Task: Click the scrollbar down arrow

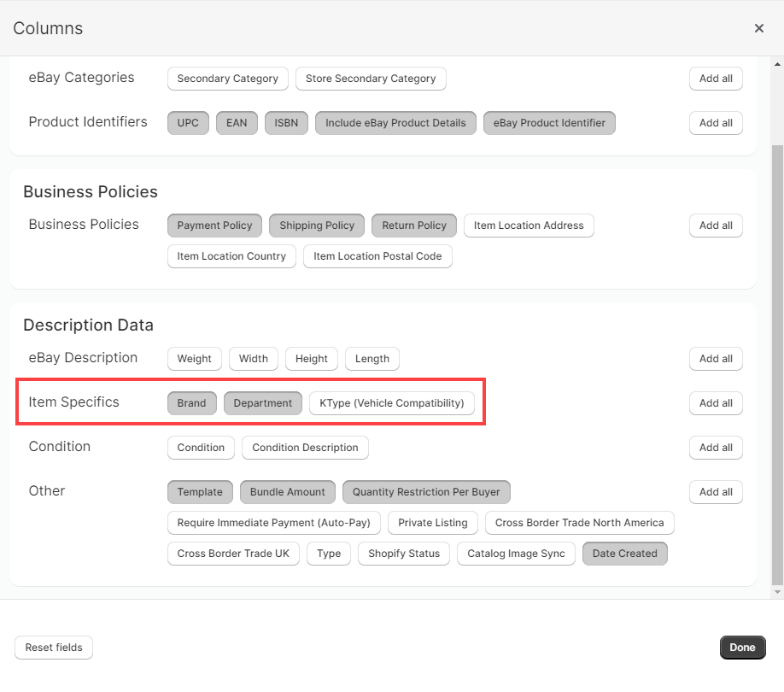Action: pos(777,592)
